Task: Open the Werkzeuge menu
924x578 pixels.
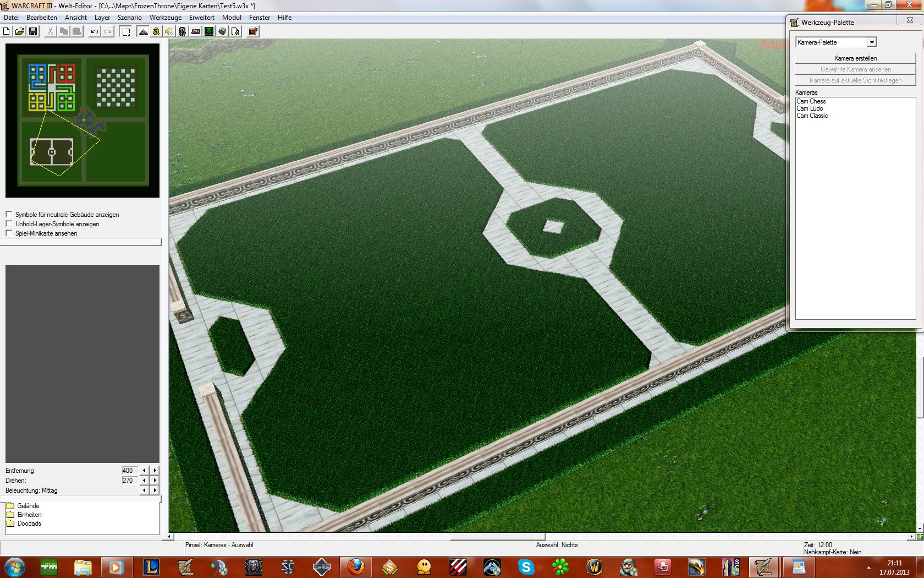Action: 166,18
